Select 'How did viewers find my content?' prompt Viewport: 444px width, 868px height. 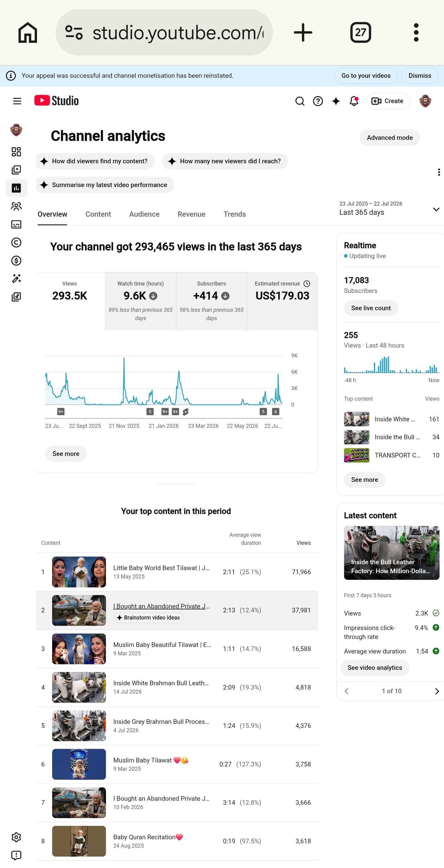click(95, 161)
